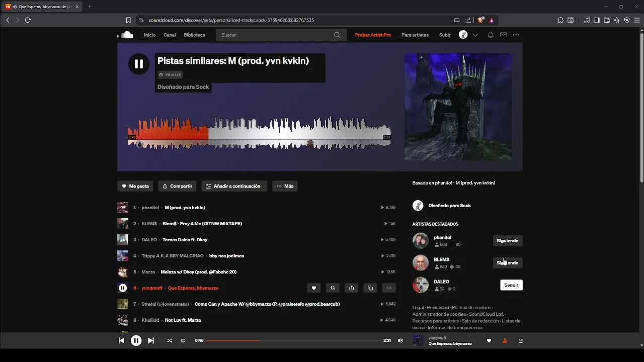Share track 6 Que Esperas icon
Viewport: 644px width, 362px height.
(351, 288)
